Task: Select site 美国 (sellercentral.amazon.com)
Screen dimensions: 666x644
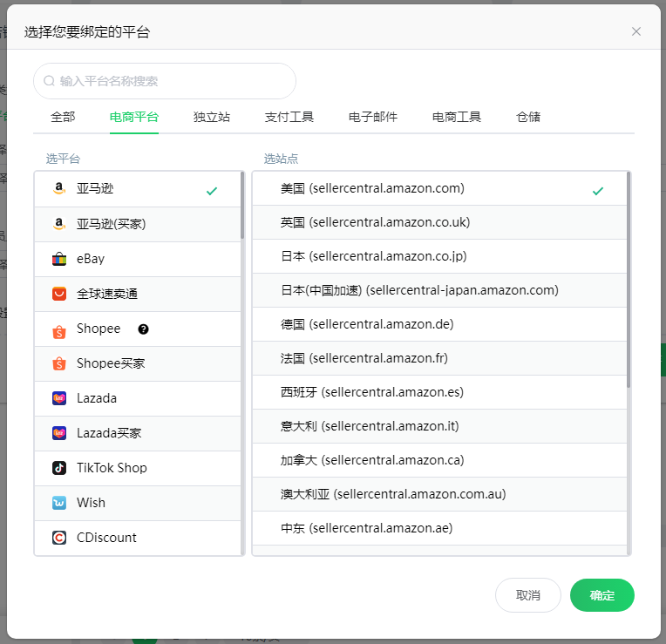Action: point(439,188)
